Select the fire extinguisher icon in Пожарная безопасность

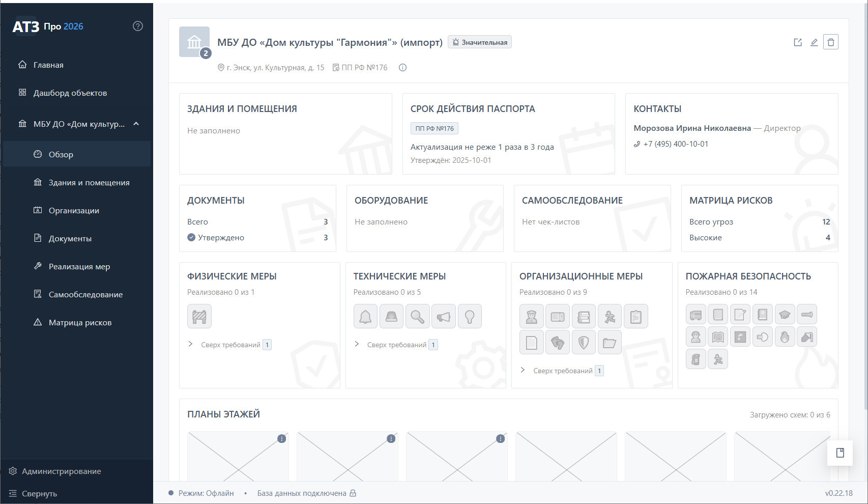click(x=696, y=359)
